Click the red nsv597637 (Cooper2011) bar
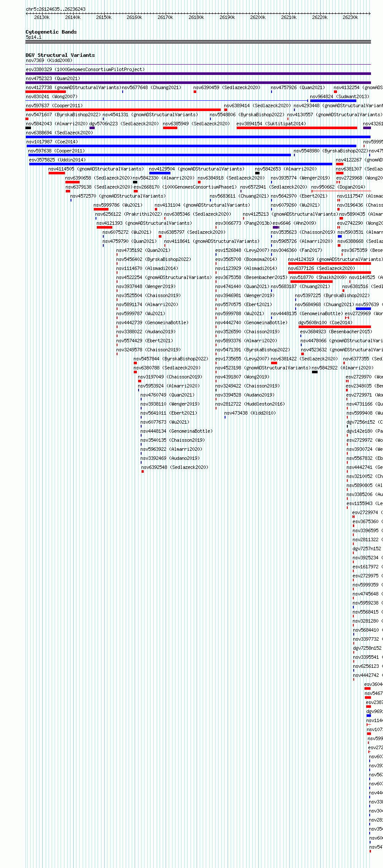This screenshot has height=868, width=383. [x=123, y=110]
